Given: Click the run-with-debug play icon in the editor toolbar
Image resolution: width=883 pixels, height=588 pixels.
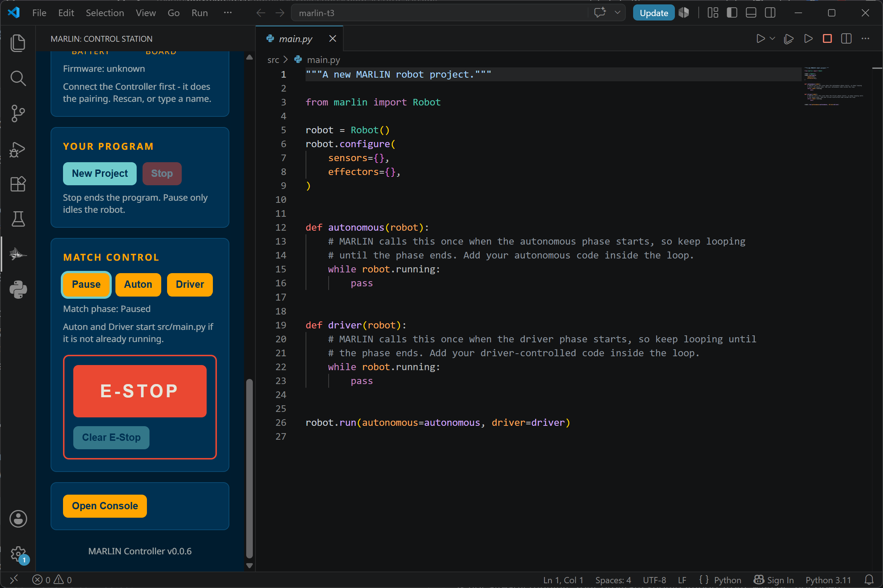Looking at the screenshot, I should (x=788, y=38).
